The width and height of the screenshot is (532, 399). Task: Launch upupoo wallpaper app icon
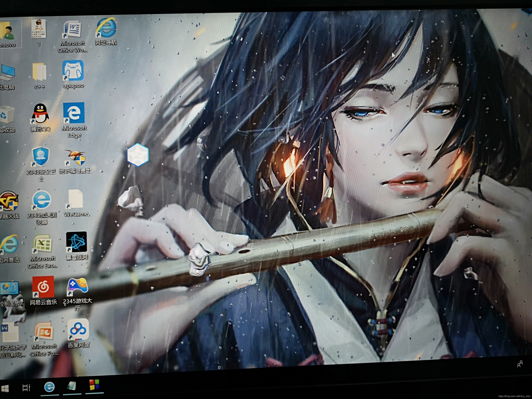pyautogui.click(x=73, y=71)
